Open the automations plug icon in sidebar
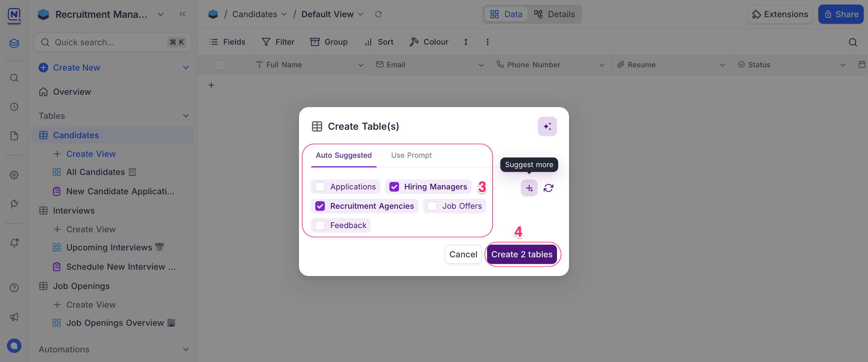868x362 pixels. point(14,204)
